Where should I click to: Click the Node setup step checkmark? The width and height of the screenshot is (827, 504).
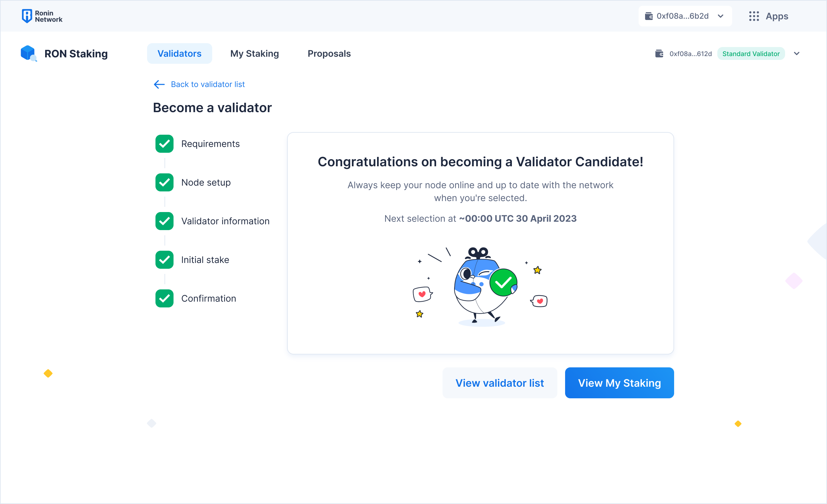coord(164,182)
